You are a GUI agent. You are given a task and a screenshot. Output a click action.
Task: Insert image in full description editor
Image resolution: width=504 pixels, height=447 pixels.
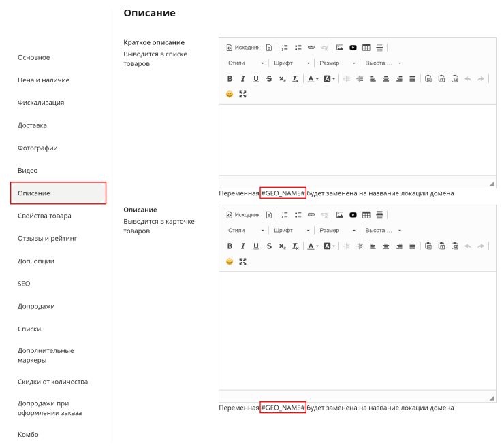[x=340, y=215]
